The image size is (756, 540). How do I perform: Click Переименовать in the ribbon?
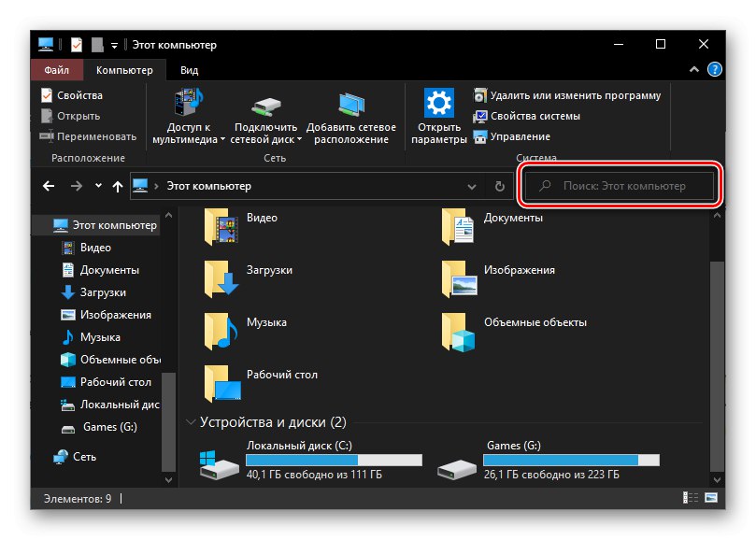tap(88, 136)
